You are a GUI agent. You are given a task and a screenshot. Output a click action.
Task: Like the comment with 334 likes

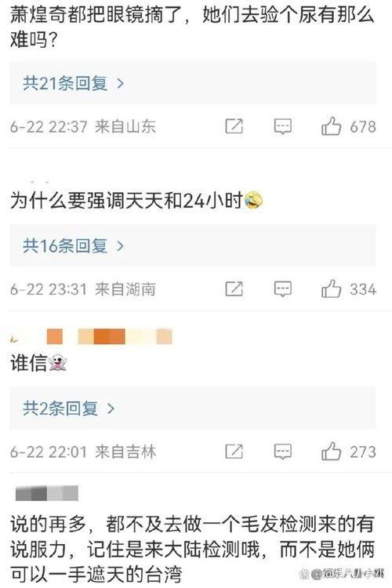[x=331, y=289]
